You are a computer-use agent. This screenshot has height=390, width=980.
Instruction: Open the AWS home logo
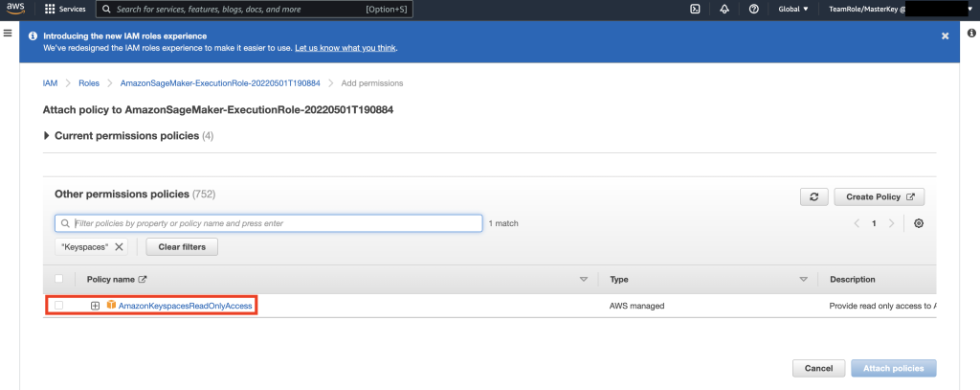[15, 9]
